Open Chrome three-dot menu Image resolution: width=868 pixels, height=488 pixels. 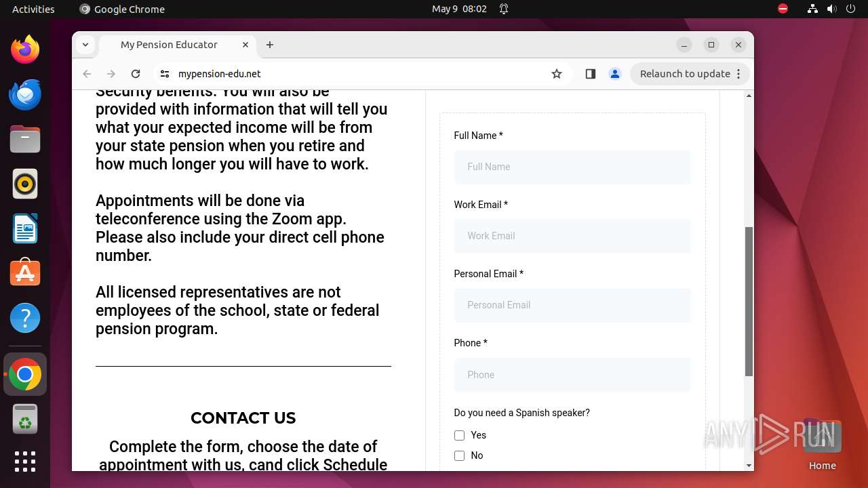click(x=738, y=74)
